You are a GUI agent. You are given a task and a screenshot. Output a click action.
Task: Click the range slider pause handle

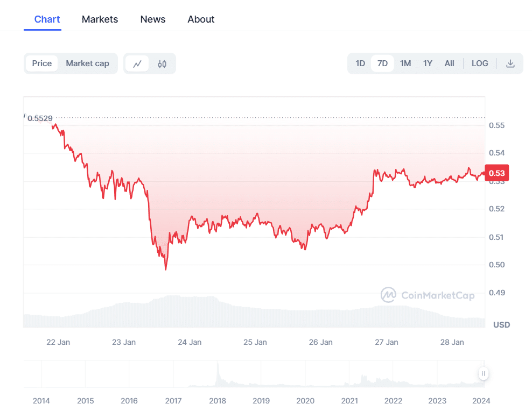pyautogui.click(x=484, y=373)
